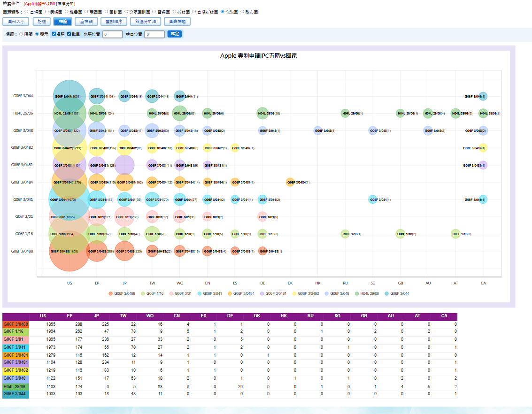Click the chart title Apple 專利申請IPC五階vs國家
The image size is (532, 414).
pyautogui.click(x=259, y=55)
